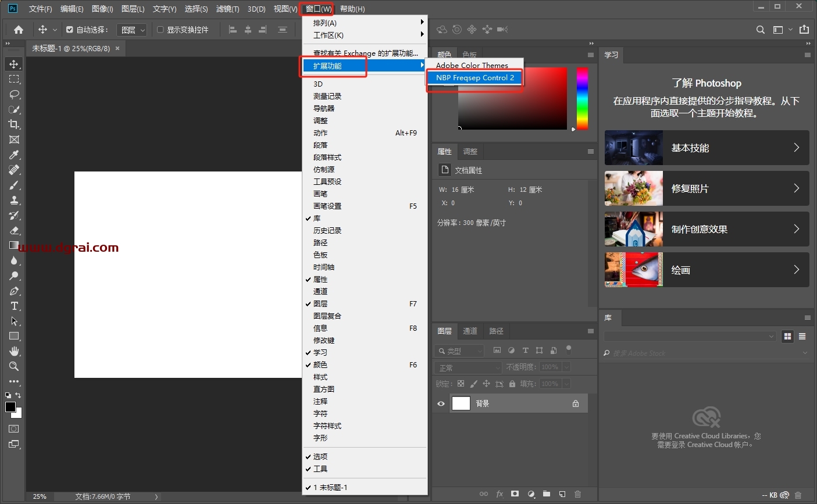Select the Horizontal Type tool

pyautogui.click(x=14, y=306)
